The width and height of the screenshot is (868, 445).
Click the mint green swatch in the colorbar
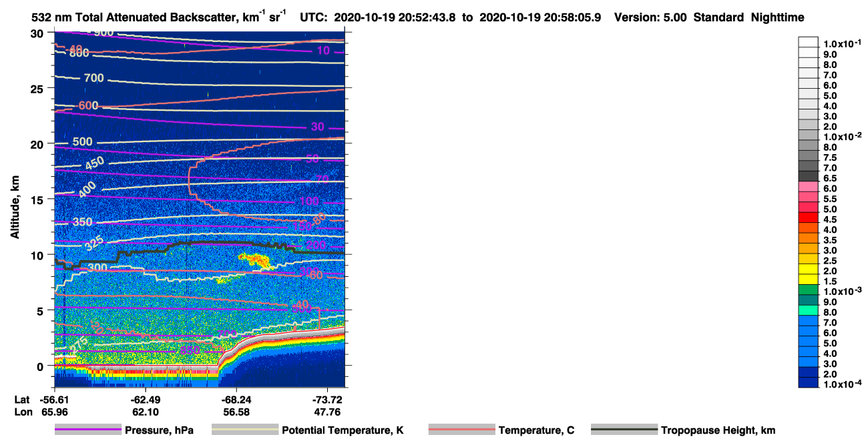pos(809,310)
